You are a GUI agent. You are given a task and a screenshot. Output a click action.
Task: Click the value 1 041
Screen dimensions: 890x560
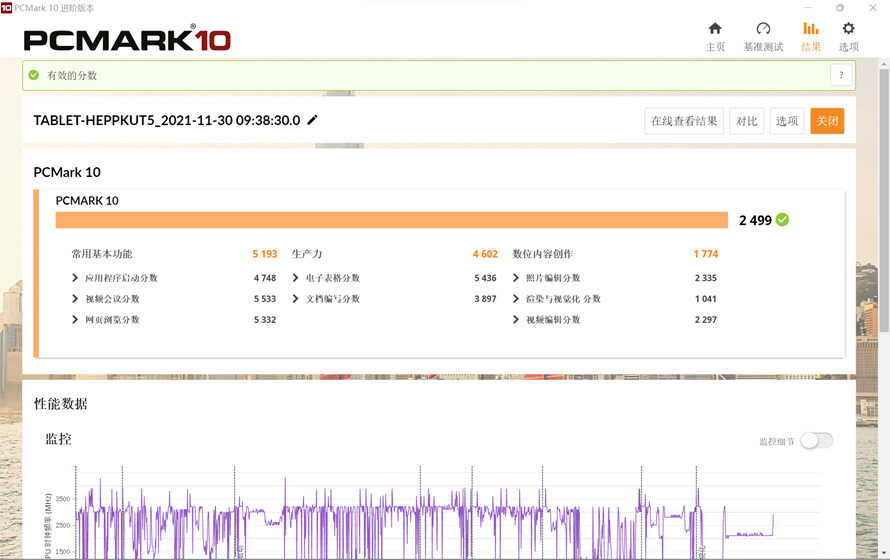(706, 299)
